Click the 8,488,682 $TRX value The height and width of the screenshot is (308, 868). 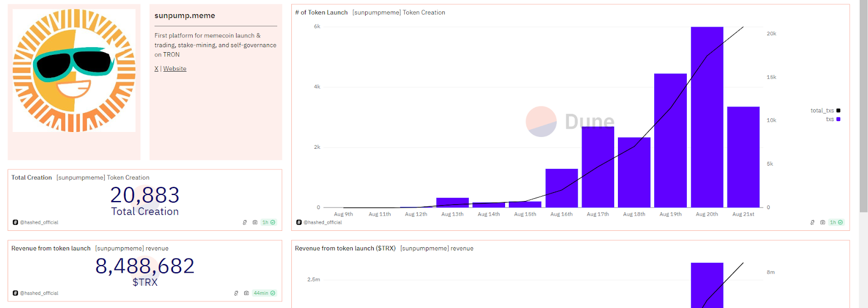145,266
